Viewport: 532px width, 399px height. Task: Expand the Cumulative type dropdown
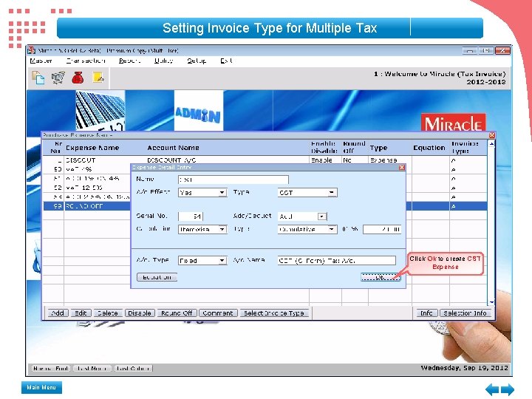pos(332,229)
